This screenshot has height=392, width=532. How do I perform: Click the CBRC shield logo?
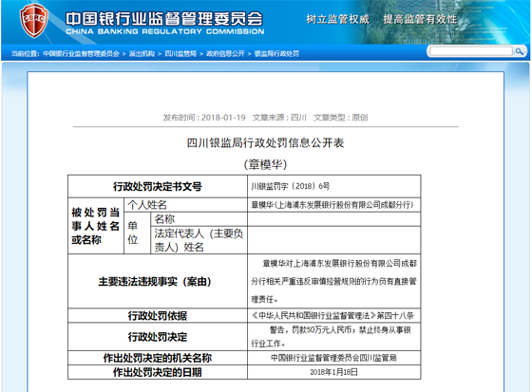click(x=33, y=20)
